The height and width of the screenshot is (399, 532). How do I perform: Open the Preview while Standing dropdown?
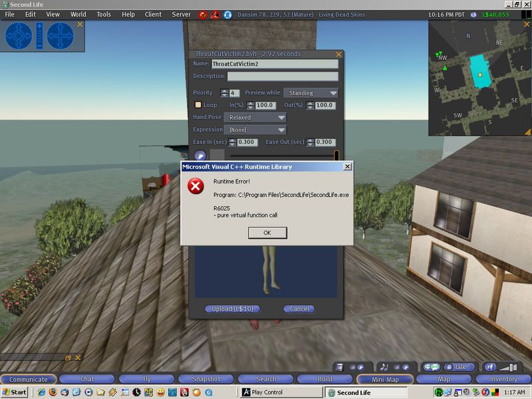coord(311,93)
